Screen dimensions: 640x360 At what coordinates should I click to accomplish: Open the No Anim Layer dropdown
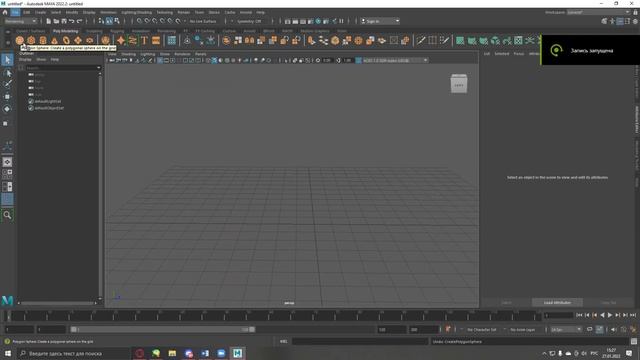tap(522, 329)
